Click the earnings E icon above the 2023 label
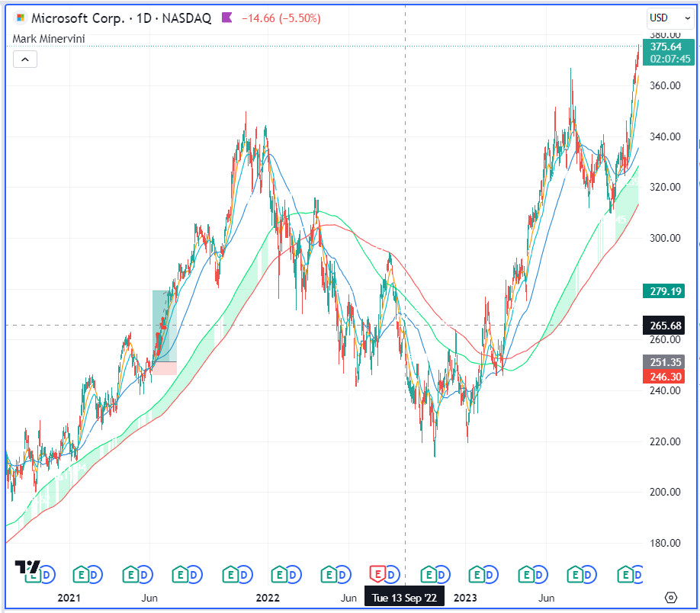This screenshot has height=613, width=700. point(478,573)
